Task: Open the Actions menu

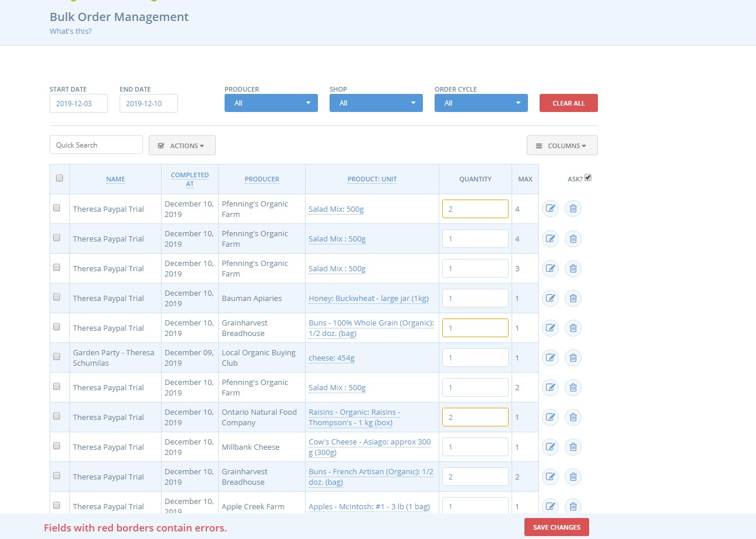Action: click(x=182, y=145)
